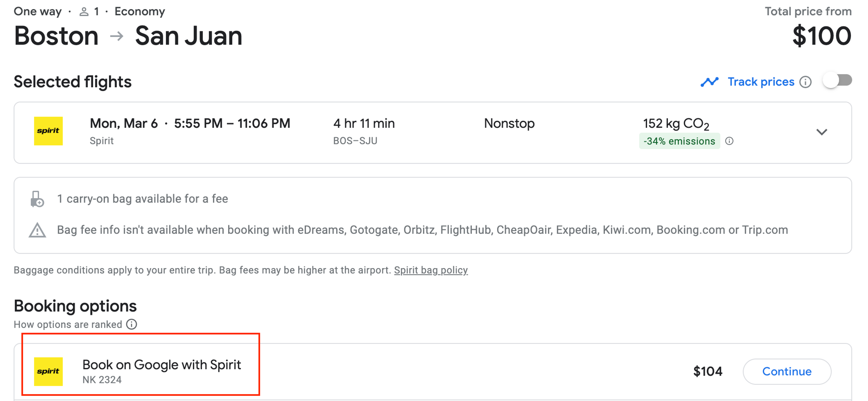
Task: Click the flight number NK 2324
Action: pyautogui.click(x=102, y=380)
